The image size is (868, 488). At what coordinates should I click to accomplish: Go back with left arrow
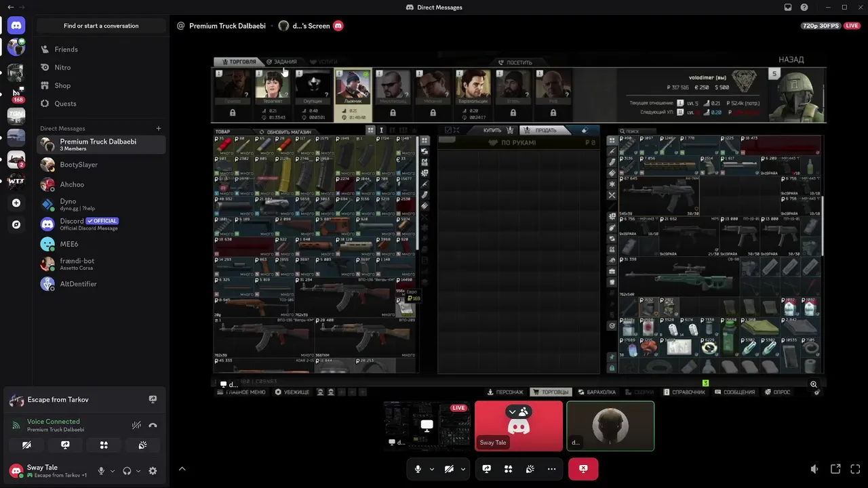point(10,7)
